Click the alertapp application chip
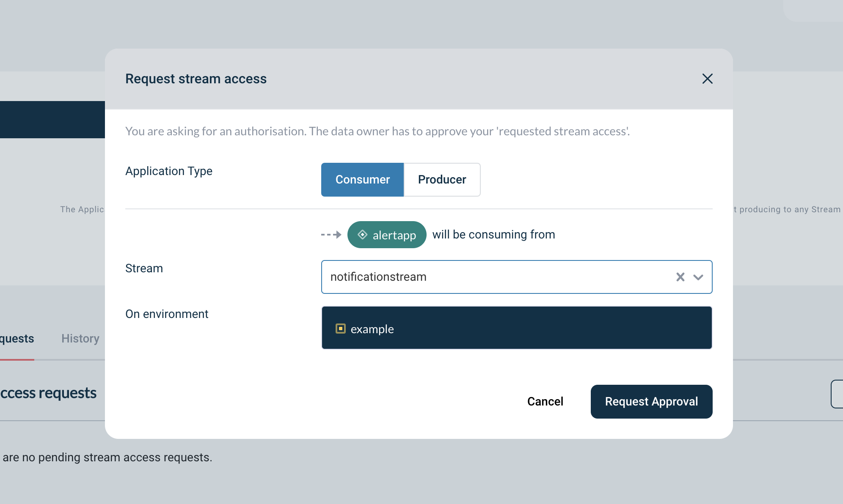The height and width of the screenshot is (504, 843). pyautogui.click(x=387, y=235)
